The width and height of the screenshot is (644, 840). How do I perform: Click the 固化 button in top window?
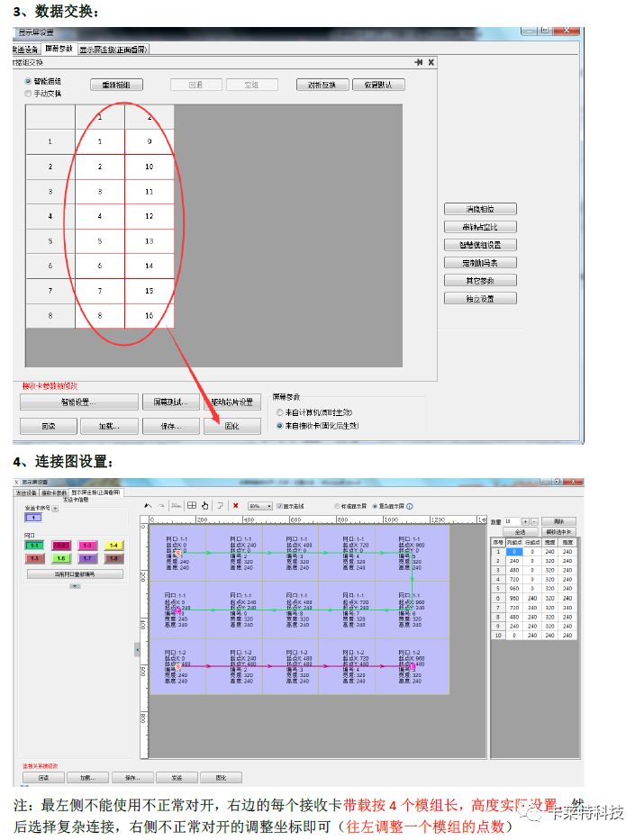point(232,426)
